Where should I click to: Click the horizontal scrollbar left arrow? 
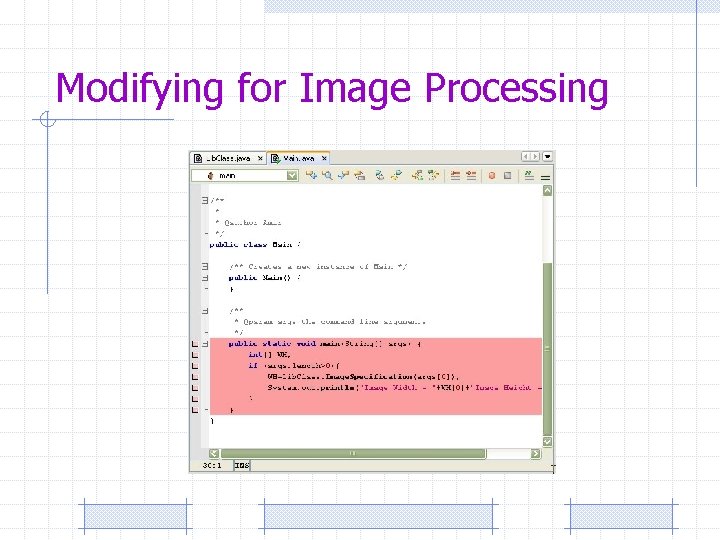click(x=214, y=454)
